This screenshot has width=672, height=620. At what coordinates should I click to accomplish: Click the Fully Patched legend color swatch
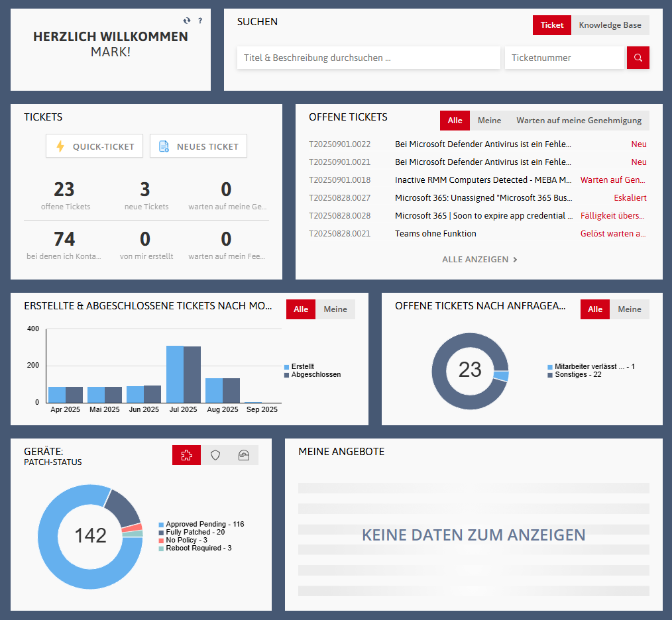(161, 532)
